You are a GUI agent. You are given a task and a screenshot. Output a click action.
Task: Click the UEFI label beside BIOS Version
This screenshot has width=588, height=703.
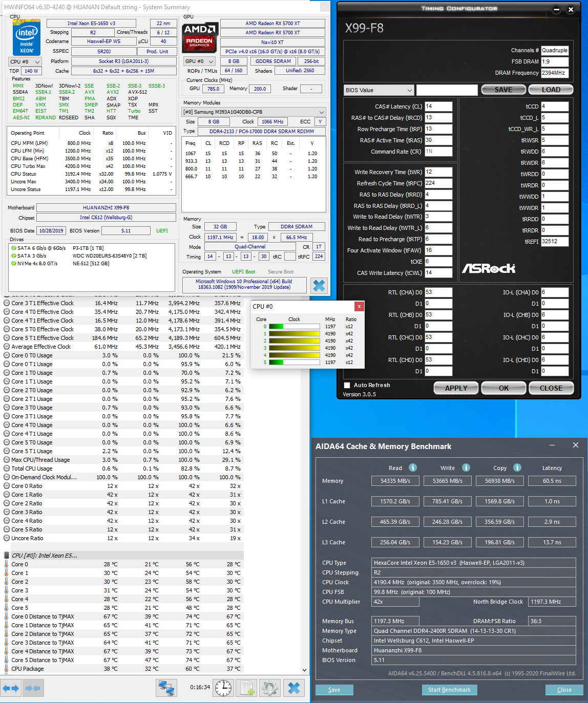tap(162, 231)
